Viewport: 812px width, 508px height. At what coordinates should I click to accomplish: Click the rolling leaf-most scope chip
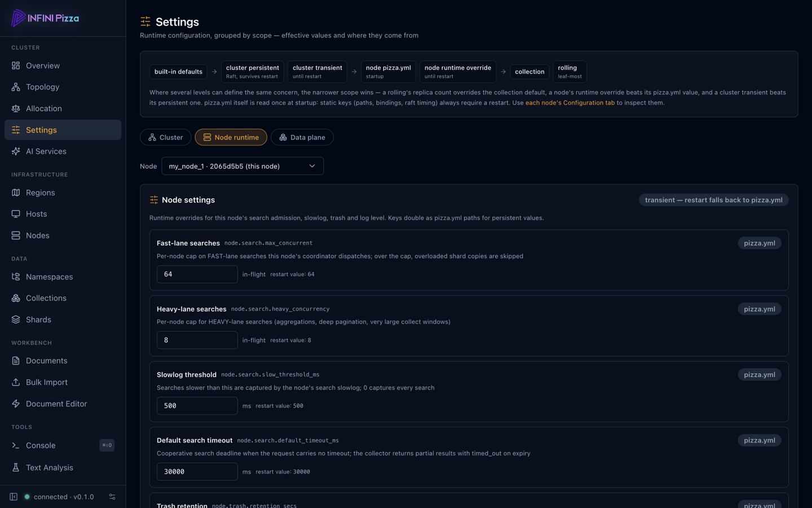click(570, 72)
